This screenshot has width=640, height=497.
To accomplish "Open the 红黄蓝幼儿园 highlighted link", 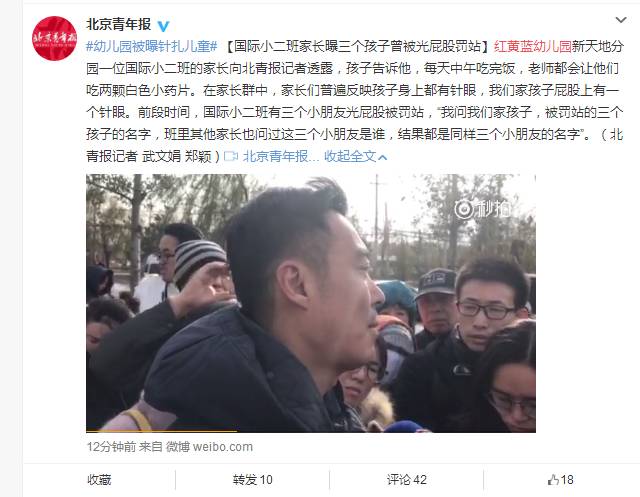I will [x=532, y=46].
